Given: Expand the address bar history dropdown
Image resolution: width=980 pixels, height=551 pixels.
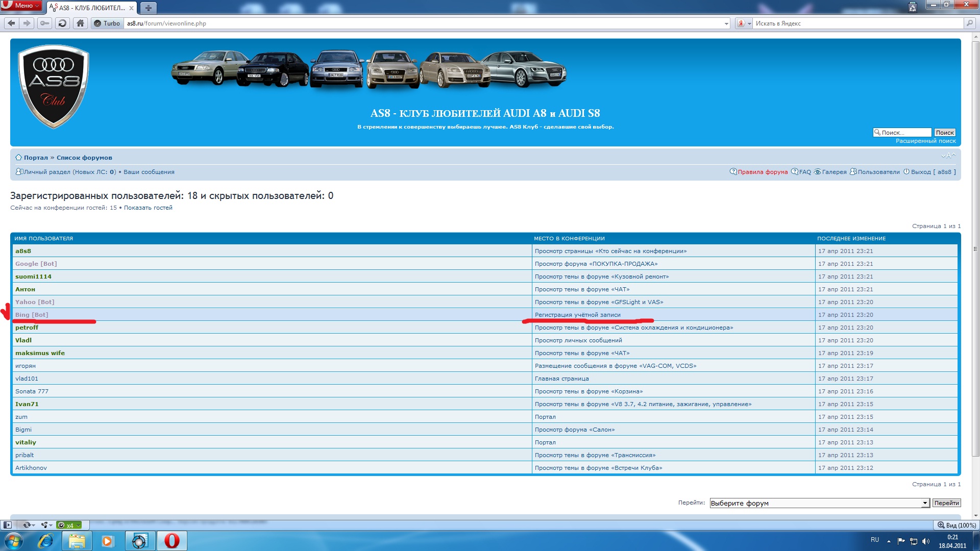Looking at the screenshot, I should click(726, 23).
